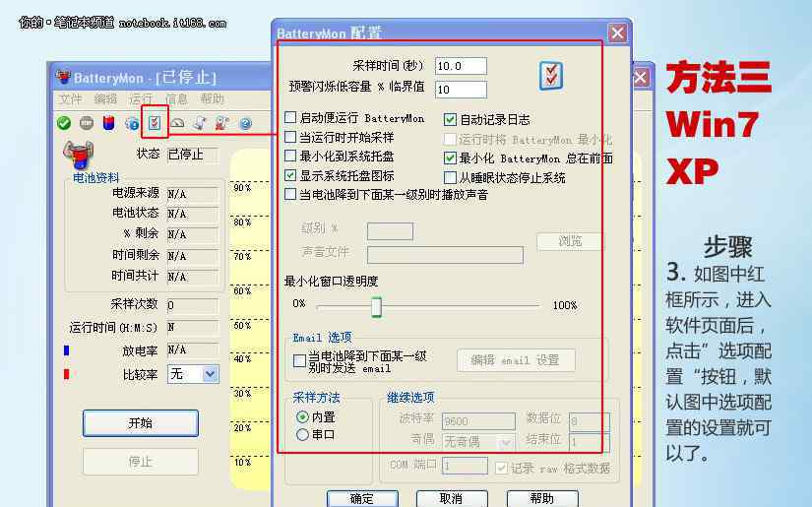Viewport: 812px width, 507px height.
Task: Uncheck 显示系统托盘图标 checkbox
Action: click(290, 175)
